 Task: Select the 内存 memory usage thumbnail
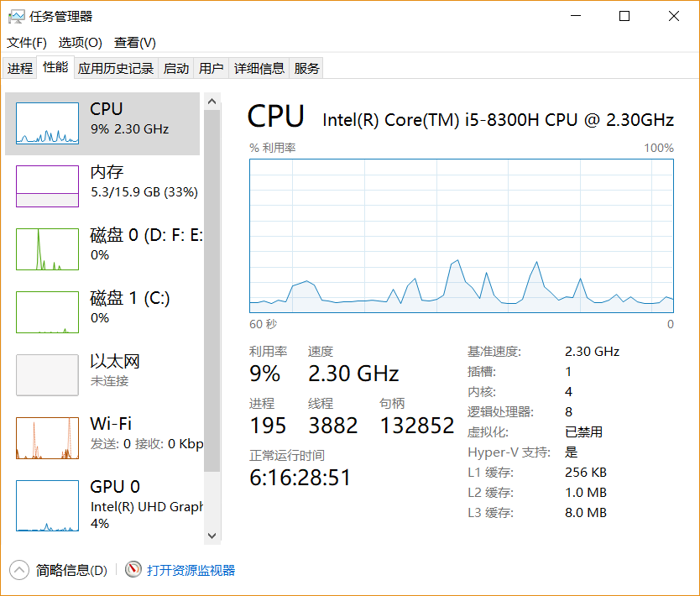click(x=47, y=186)
